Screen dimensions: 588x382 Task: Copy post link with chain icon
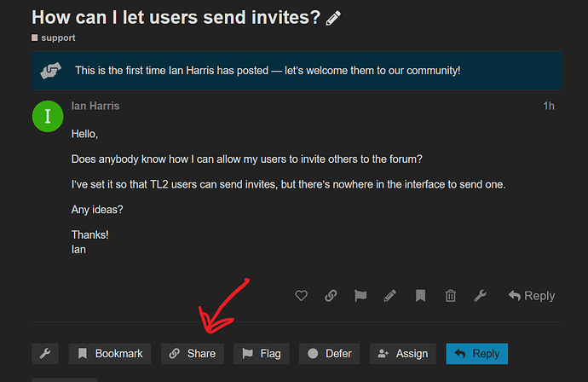pos(331,296)
